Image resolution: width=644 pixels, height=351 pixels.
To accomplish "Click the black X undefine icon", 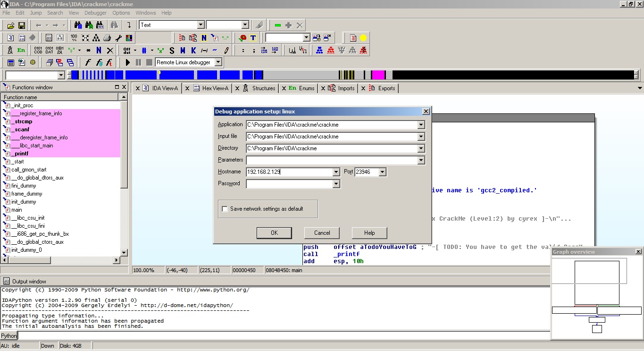I will coord(110,50).
